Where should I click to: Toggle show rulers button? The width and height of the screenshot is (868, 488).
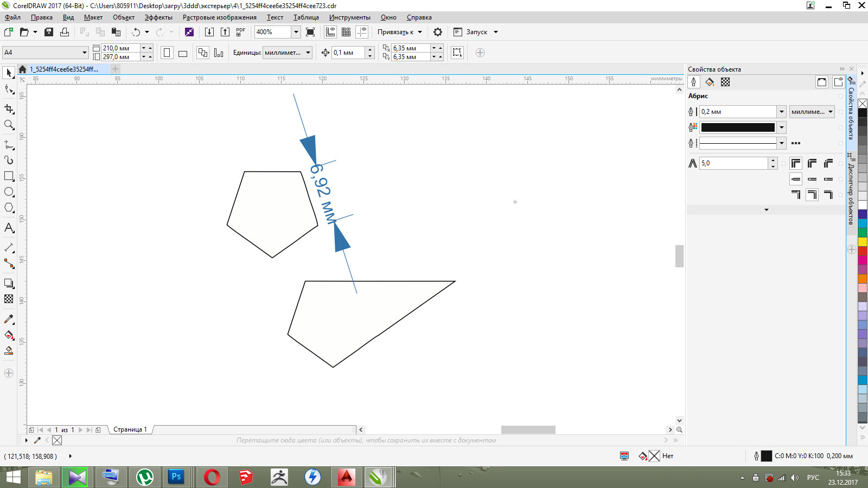330,32
